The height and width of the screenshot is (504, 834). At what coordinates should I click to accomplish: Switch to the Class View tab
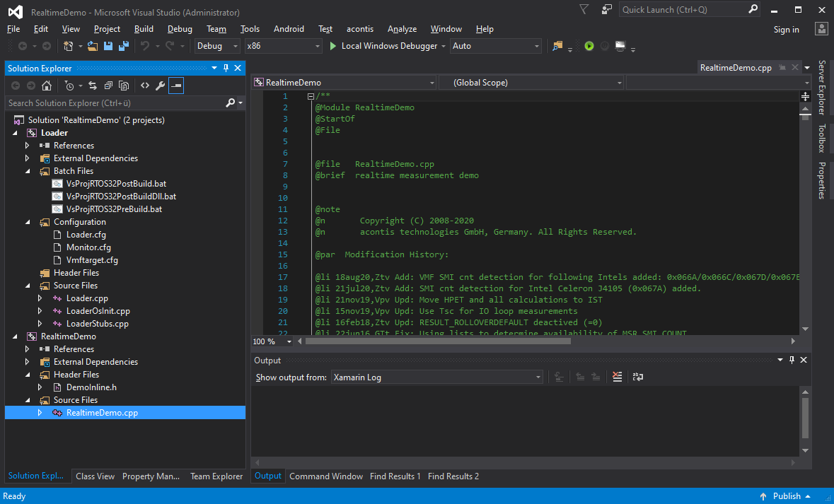point(95,476)
